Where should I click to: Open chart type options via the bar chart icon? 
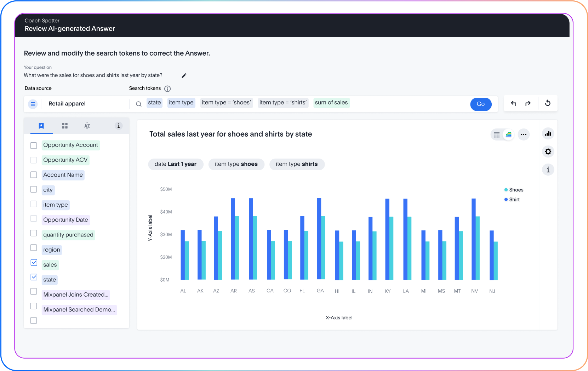click(x=548, y=134)
